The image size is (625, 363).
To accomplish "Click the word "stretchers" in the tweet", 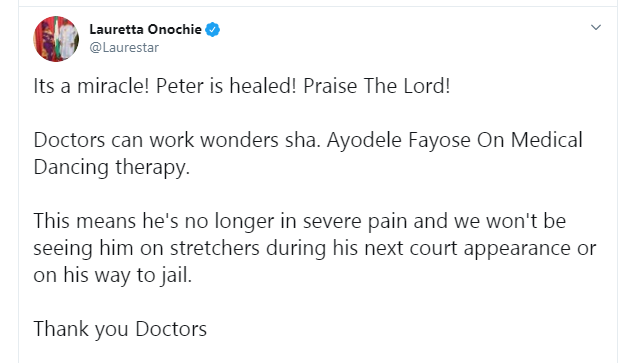I will (215, 248).
